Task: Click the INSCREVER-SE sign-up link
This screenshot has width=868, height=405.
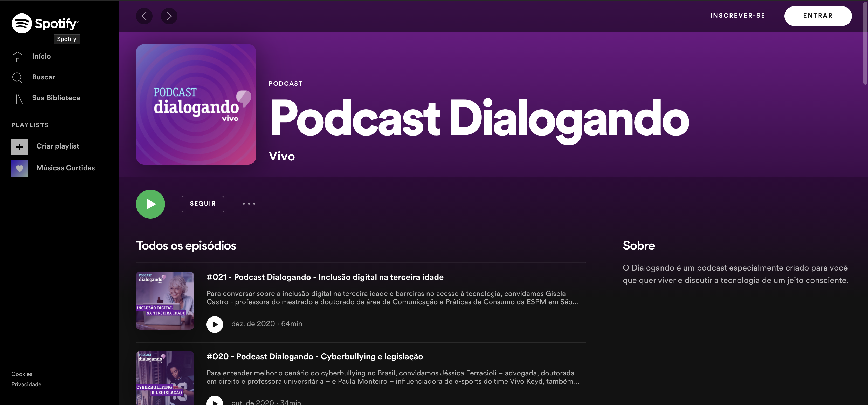Action: tap(737, 16)
